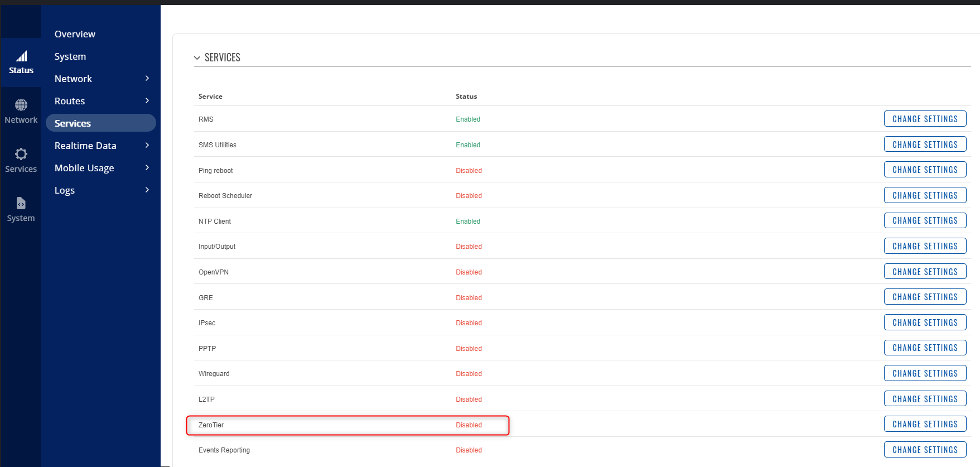This screenshot has width=980, height=467.
Task: Select the NTP Client service name
Action: tap(215, 222)
